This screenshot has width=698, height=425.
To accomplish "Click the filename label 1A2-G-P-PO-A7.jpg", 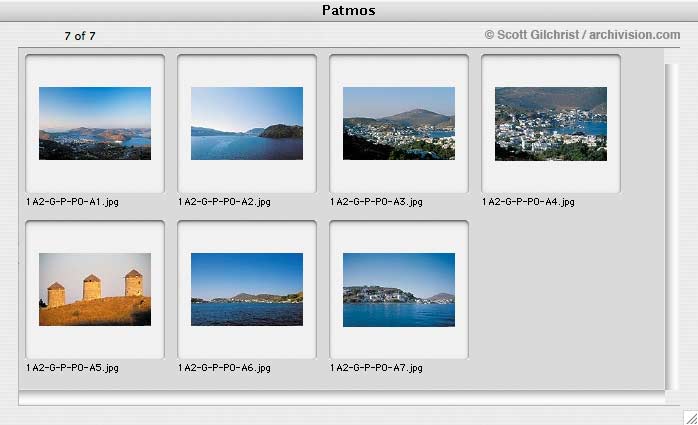I will point(376,368).
